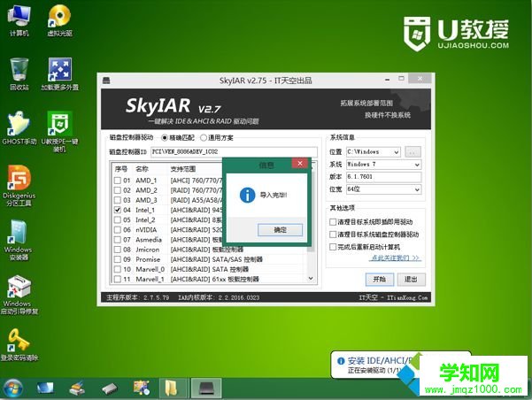532x400 pixels.
Task: Enable 完成后重新启动计算机 option
Action: click(x=333, y=247)
